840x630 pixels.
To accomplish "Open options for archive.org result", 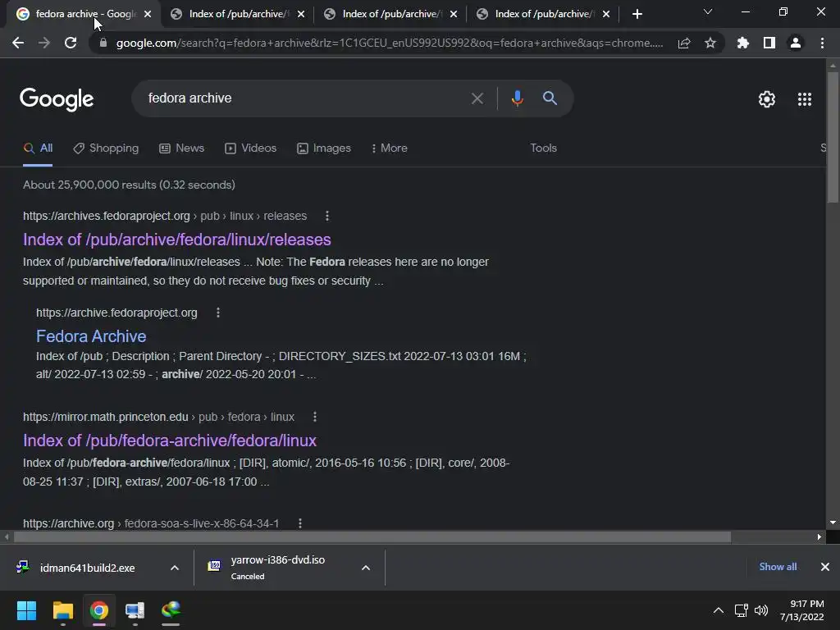I will [x=300, y=523].
